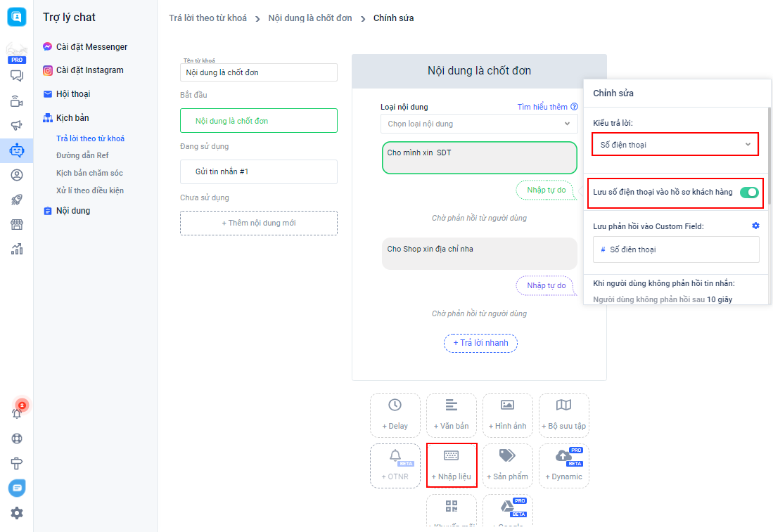This screenshot has width=773, height=532.
Task: Click + Thêm nội dung mới button
Action: pyautogui.click(x=259, y=223)
